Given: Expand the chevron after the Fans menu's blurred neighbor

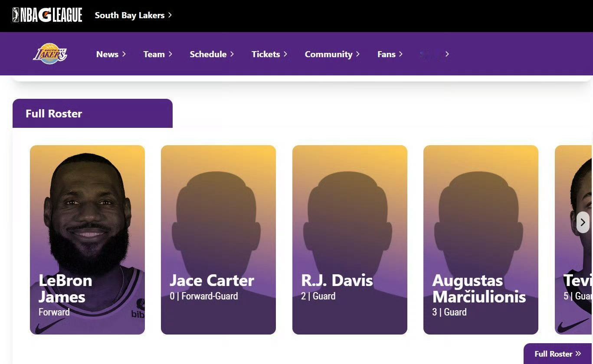Looking at the screenshot, I should [x=447, y=54].
